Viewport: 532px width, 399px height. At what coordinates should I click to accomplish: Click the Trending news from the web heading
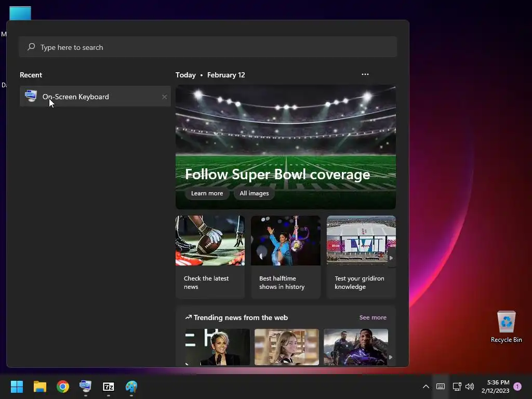[x=241, y=317]
